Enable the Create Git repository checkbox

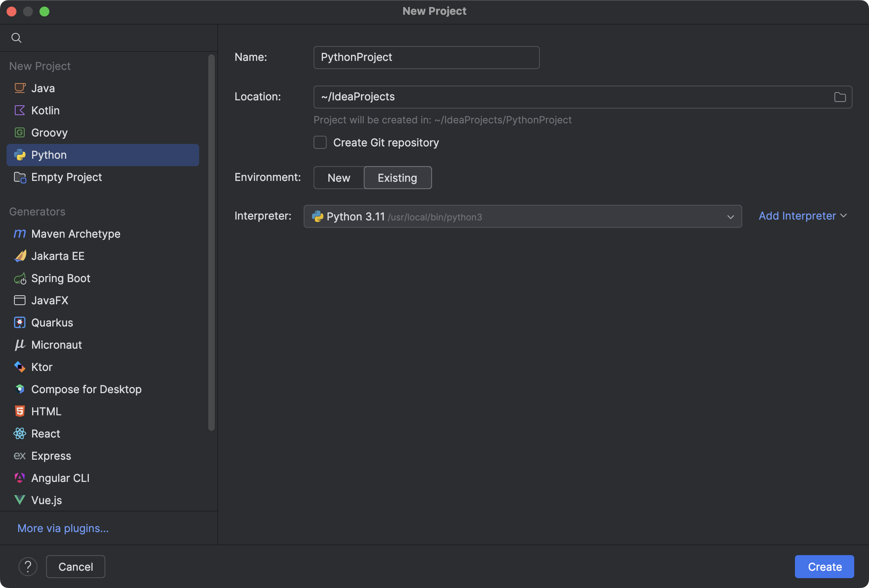click(320, 142)
